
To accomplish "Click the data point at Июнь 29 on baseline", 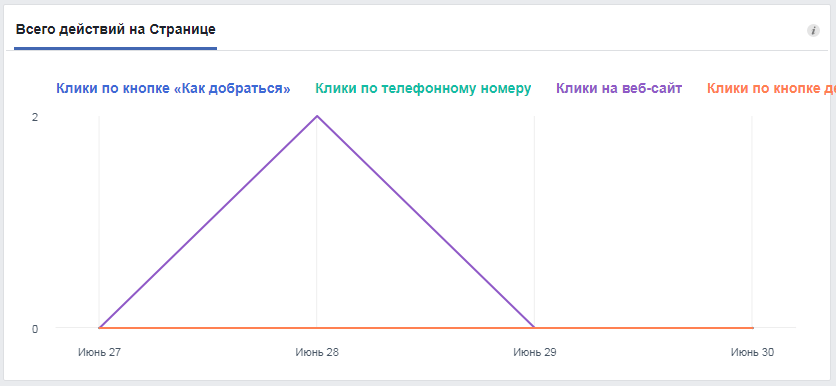I will [535, 328].
